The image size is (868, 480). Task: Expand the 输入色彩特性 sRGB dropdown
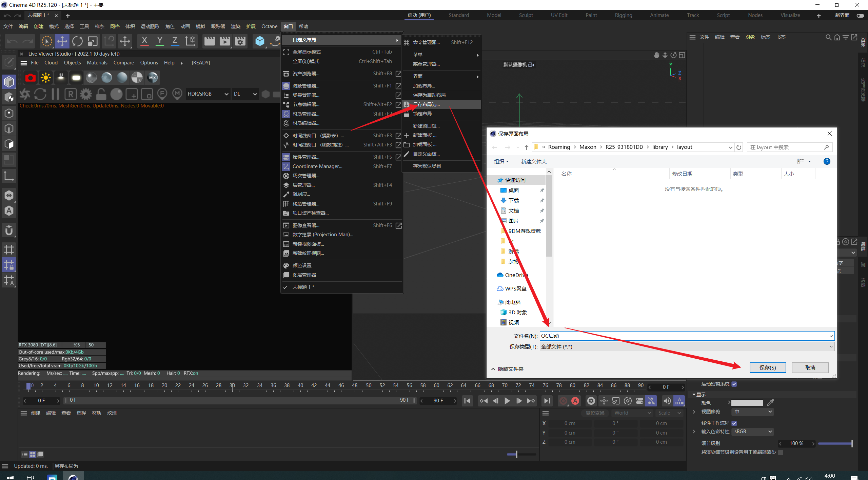pos(753,432)
